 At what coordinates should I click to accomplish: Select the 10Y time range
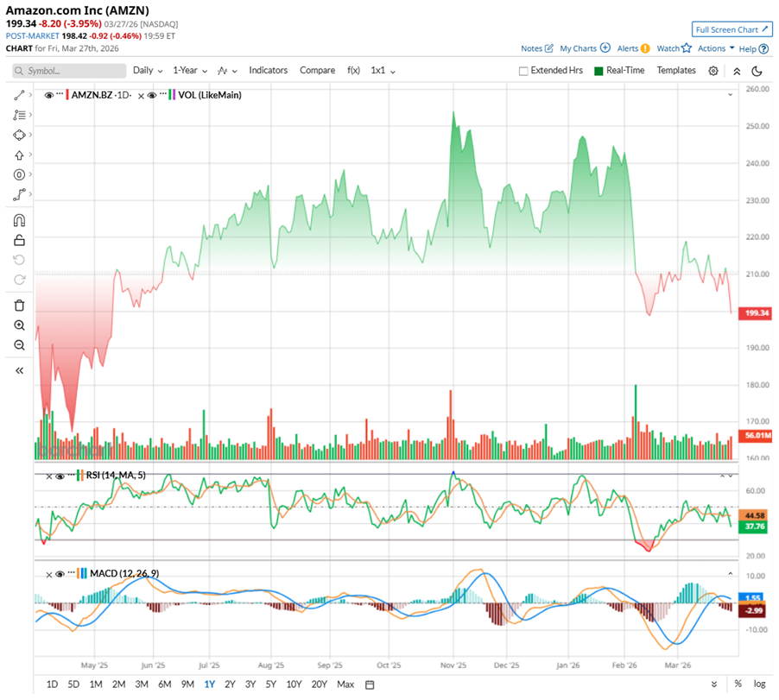(x=294, y=684)
